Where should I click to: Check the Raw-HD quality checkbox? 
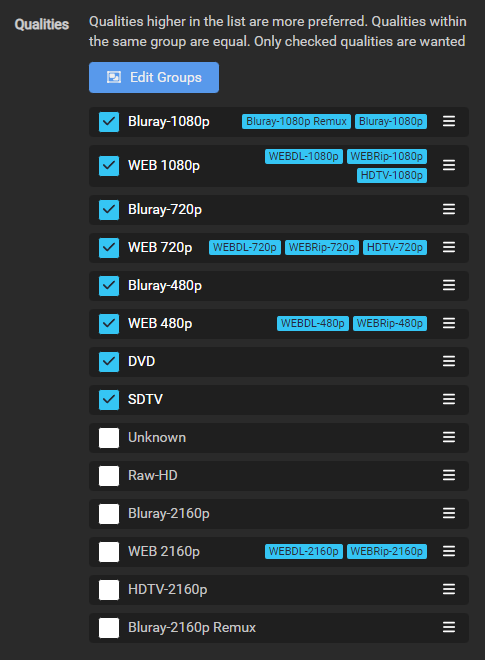pos(109,476)
